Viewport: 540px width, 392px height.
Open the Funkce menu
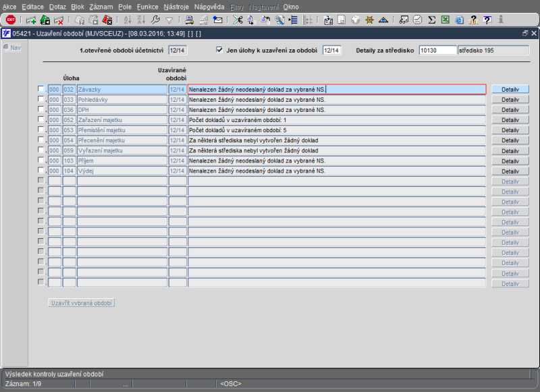click(147, 7)
